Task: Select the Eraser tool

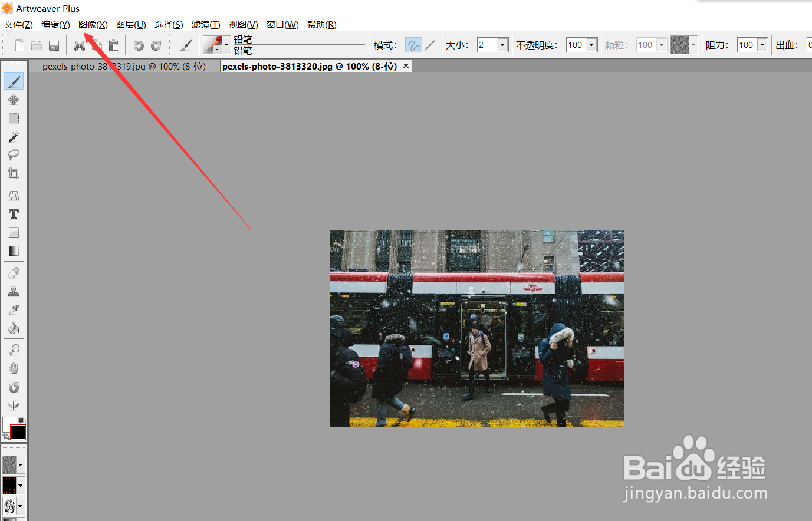Action: coord(14,273)
